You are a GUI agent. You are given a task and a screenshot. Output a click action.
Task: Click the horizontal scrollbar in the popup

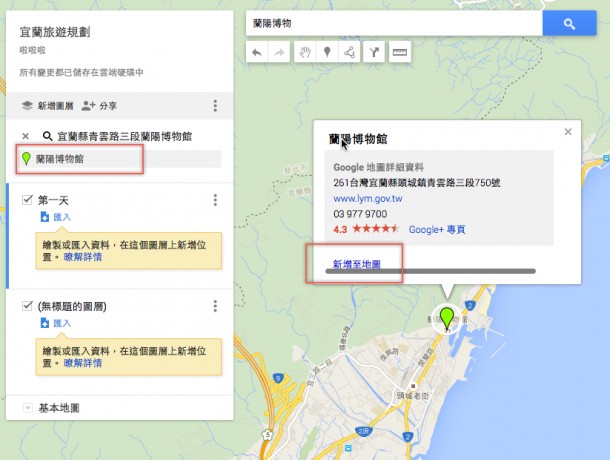(430, 271)
